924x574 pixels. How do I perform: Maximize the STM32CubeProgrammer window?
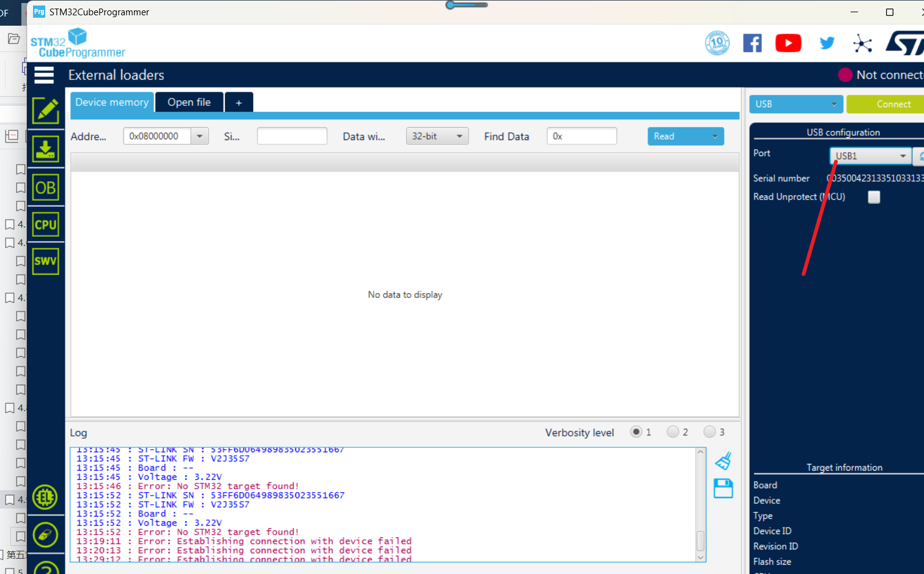tap(890, 12)
